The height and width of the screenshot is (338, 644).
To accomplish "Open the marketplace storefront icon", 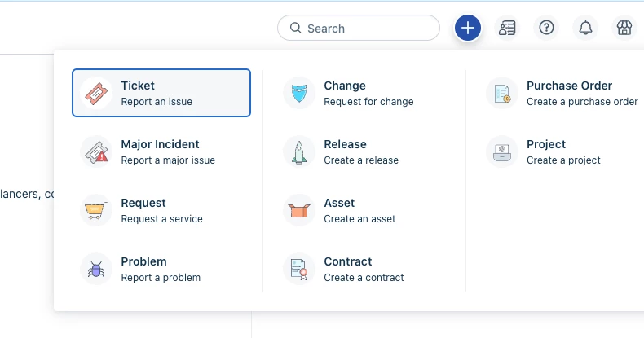I will click(x=624, y=28).
